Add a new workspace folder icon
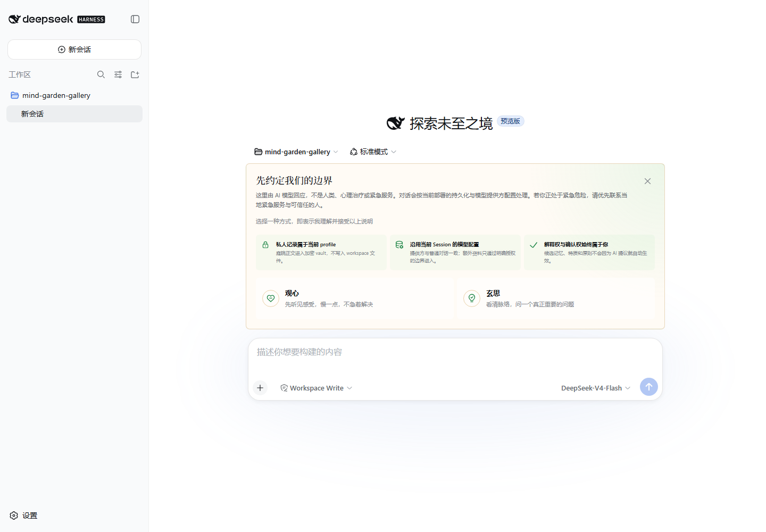766x532 pixels. 135,74
